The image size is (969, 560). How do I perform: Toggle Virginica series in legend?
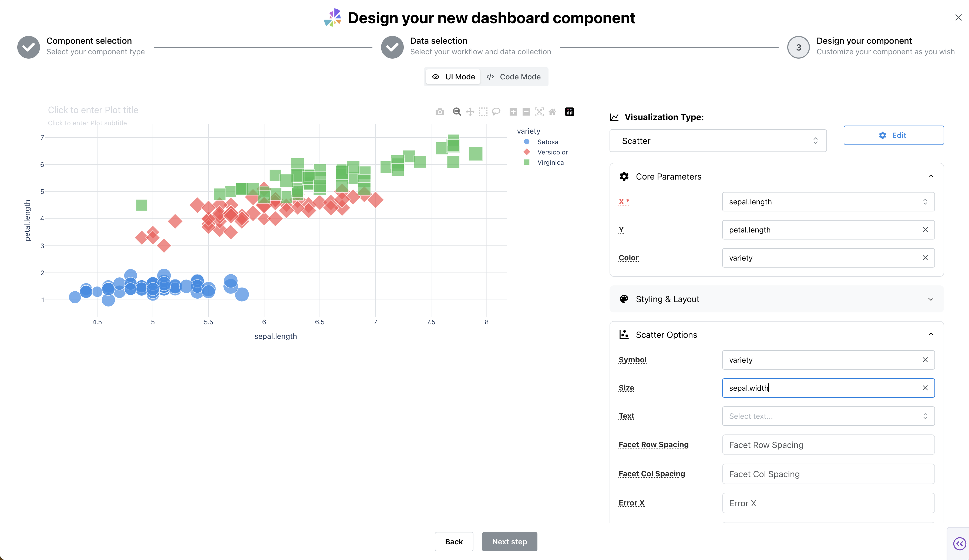(550, 163)
